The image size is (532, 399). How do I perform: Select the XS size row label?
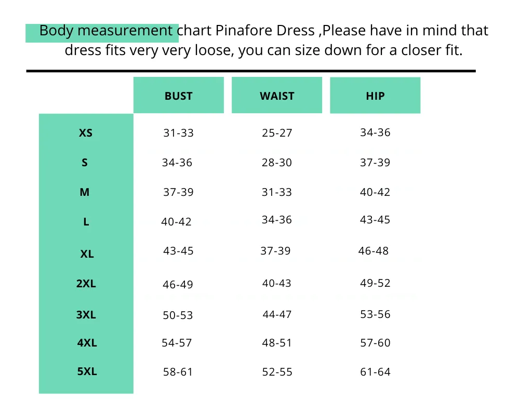point(86,133)
